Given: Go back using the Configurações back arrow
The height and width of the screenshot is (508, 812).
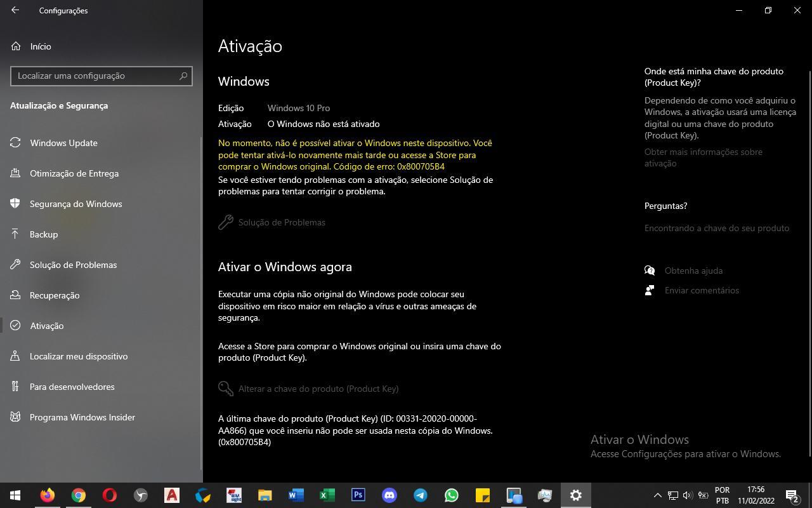Looking at the screenshot, I should click(15, 10).
